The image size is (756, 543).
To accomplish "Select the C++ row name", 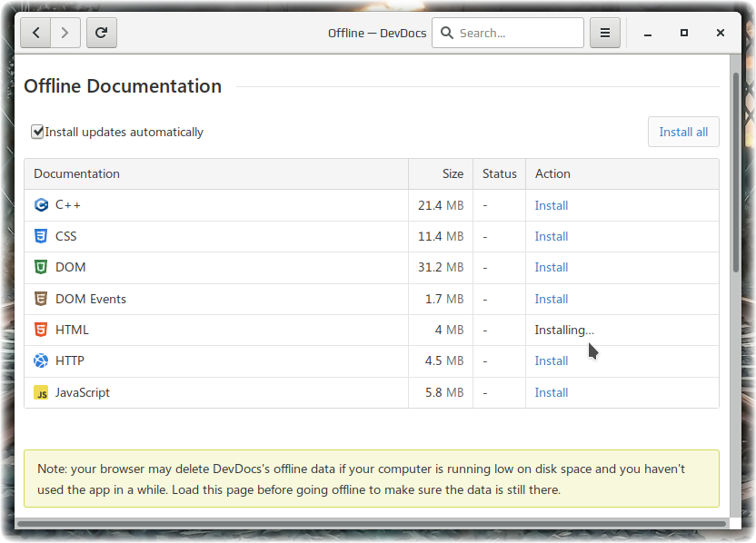I will tap(68, 205).
